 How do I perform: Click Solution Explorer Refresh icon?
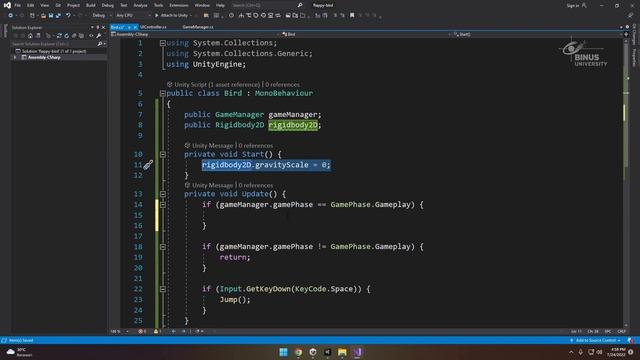pos(67,36)
